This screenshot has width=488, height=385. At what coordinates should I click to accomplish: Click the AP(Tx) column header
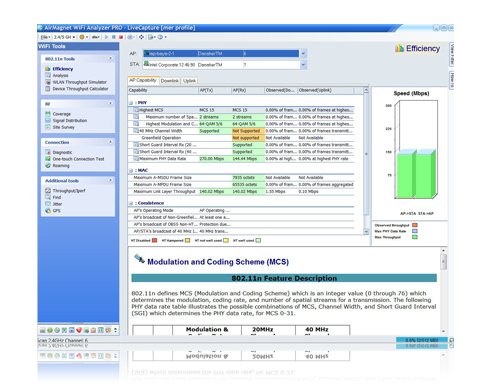tap(215, 90)
